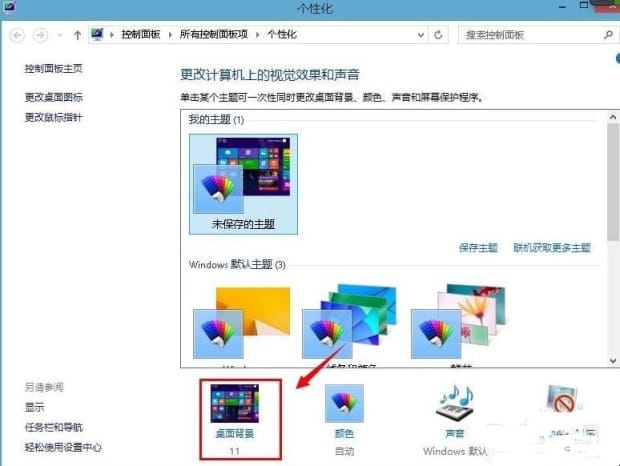This screenshot has width=620, height=466.
Task: Click the Back navigation arrow
Action: pos(17,35)
